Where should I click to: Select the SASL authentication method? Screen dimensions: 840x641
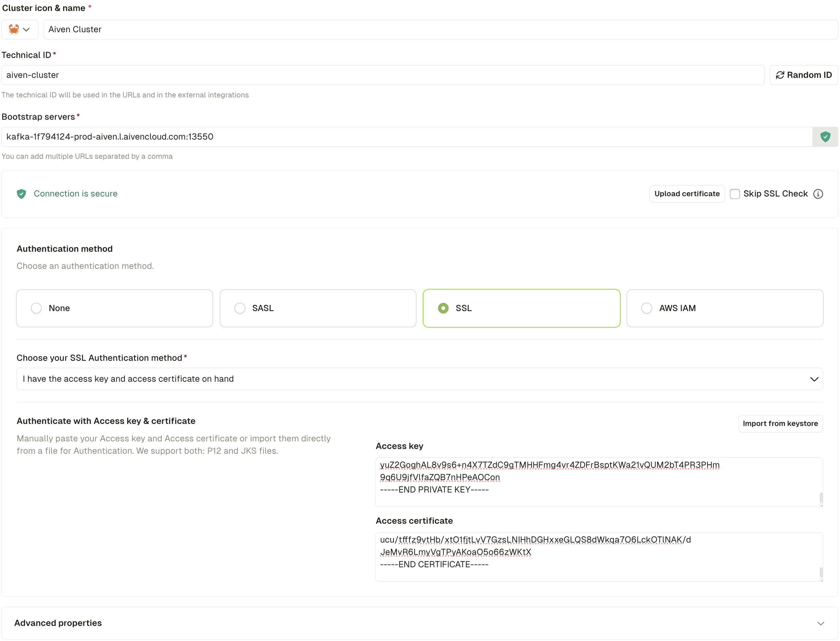pos(318,308)
